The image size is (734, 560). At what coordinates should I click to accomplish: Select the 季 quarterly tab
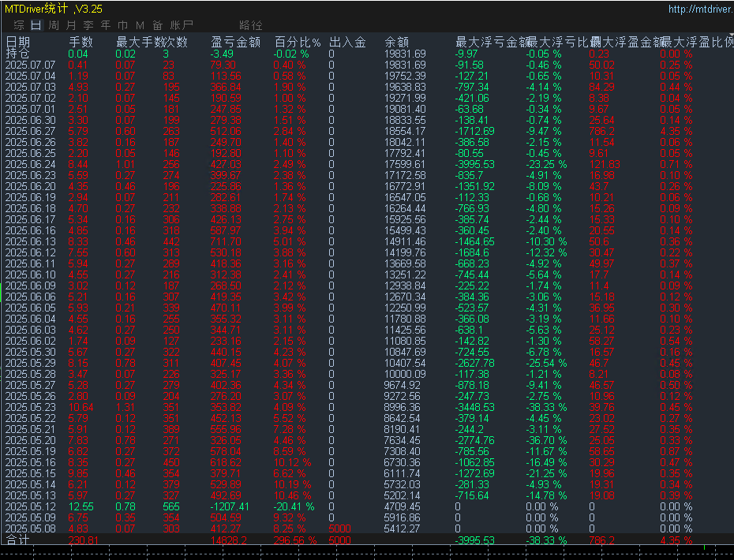point(88,25)
